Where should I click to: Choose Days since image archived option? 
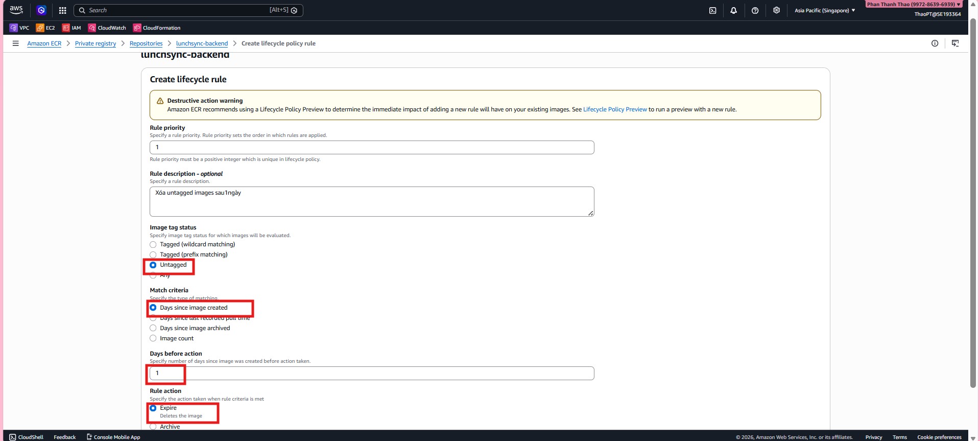click(x=153, y=328)
